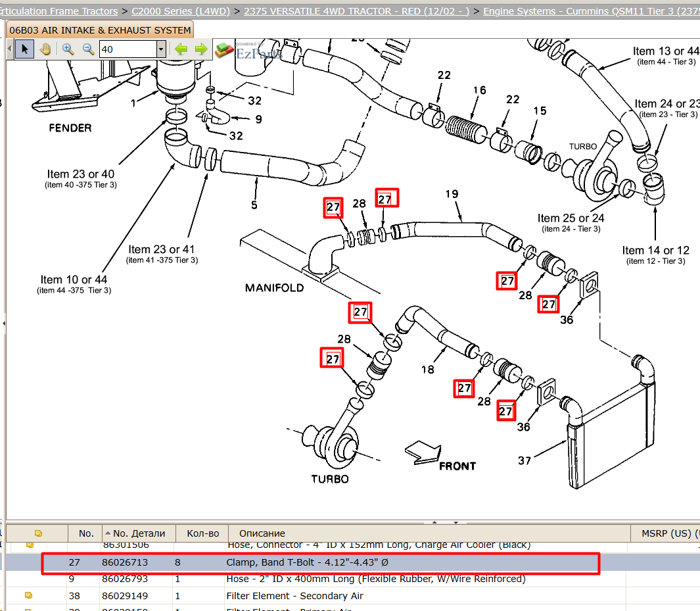Click the MANIFOLD label in the diagram
This screenshot has width=700, height=611.
[275, 288]
